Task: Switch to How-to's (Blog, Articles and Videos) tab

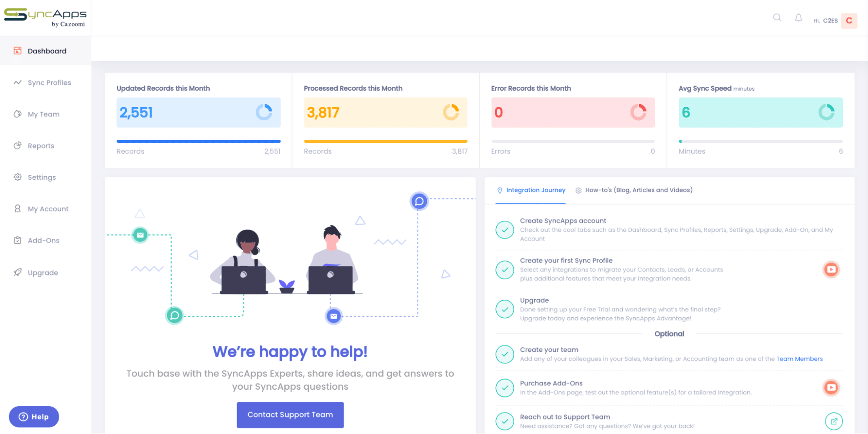Action: (634, 190)
